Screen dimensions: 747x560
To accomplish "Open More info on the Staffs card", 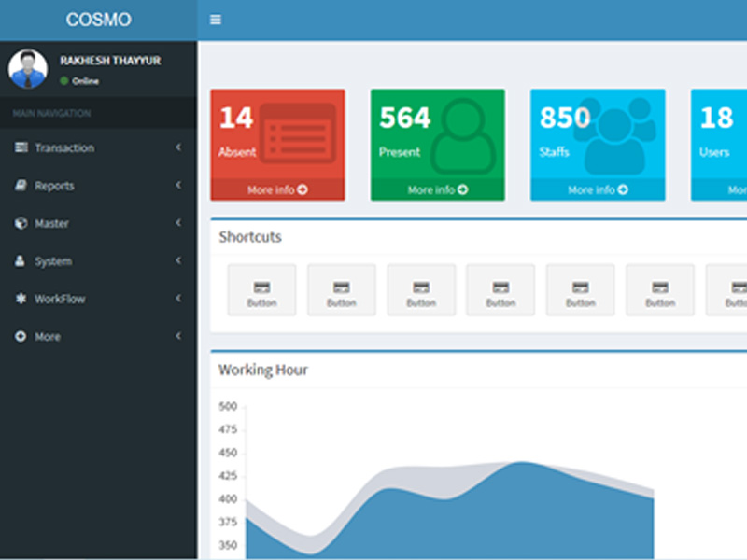I will (598, 190).
